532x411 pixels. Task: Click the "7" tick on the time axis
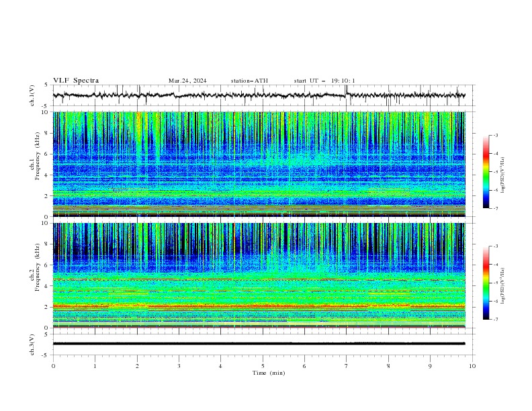[347, 366]
